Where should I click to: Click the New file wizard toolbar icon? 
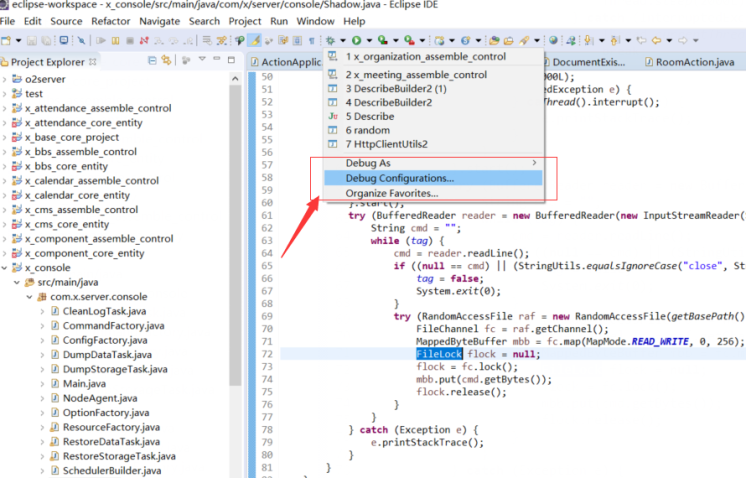[6, 41]
